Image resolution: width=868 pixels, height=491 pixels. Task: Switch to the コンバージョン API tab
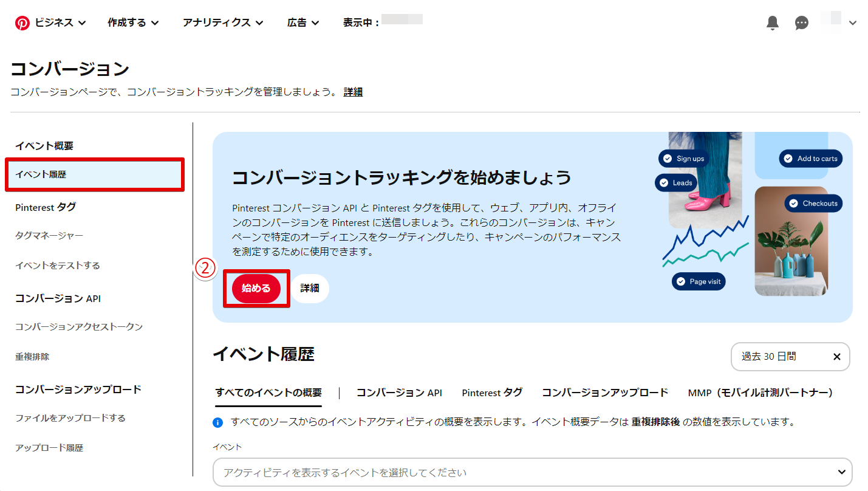[x=399, y=393]
